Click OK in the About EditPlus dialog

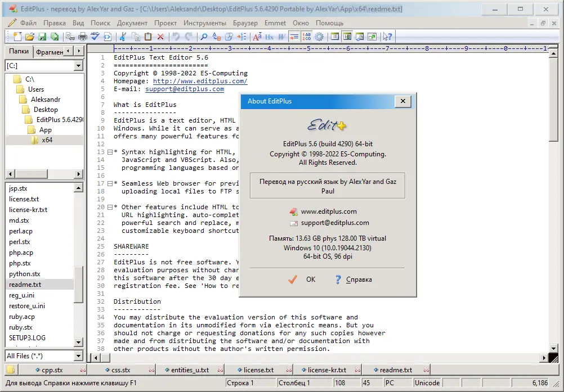pyautogui.click(x=302, y=280)
